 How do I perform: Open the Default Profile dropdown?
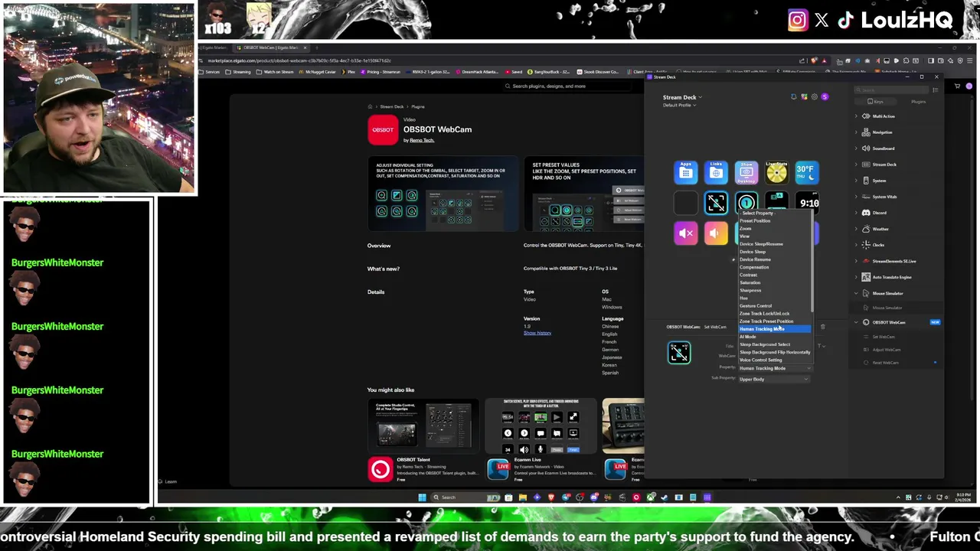tap(679, 105)
